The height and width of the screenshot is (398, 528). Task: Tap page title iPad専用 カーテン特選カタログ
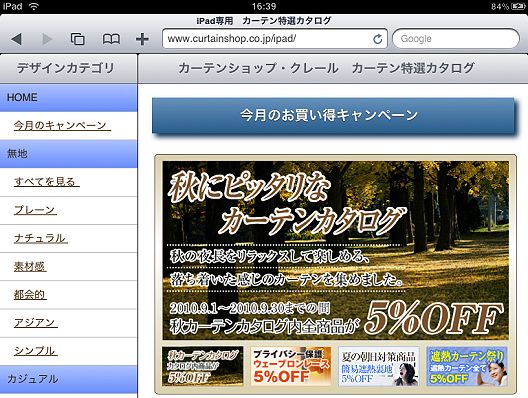(264, 21)
